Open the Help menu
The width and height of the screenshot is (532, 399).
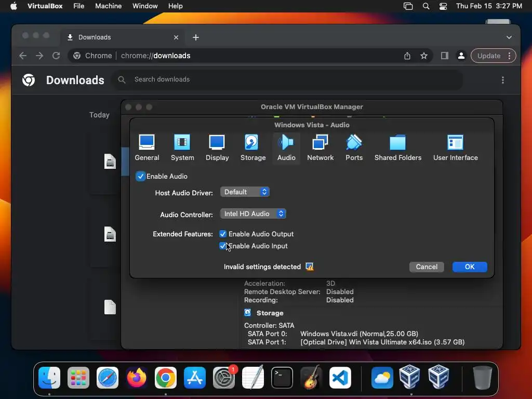click(176, 6)
